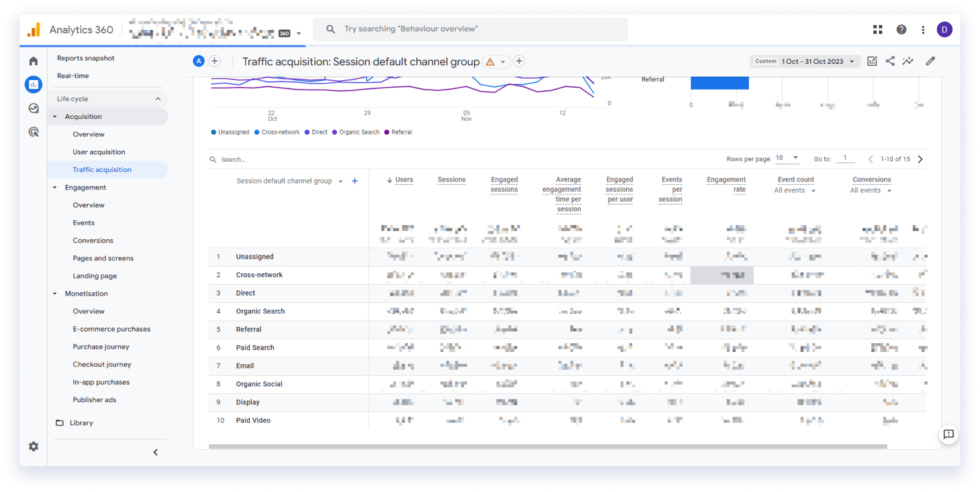
Task: Add a comparison with plus icon
Action: coord(215,61)
